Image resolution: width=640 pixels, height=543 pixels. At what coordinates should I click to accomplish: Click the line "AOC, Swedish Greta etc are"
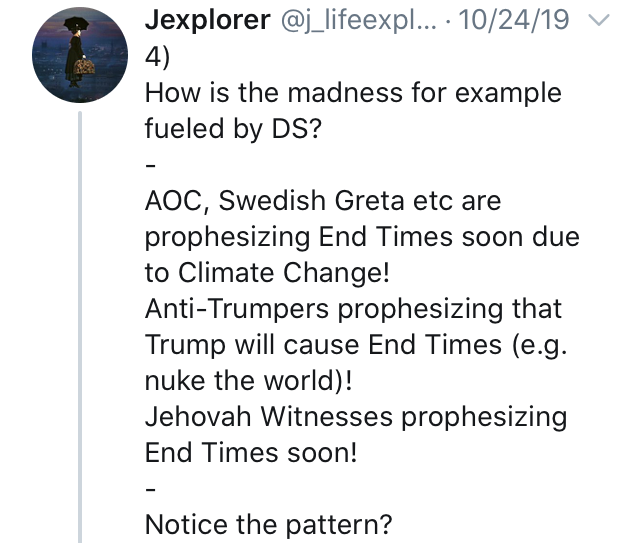pos(323,201)
